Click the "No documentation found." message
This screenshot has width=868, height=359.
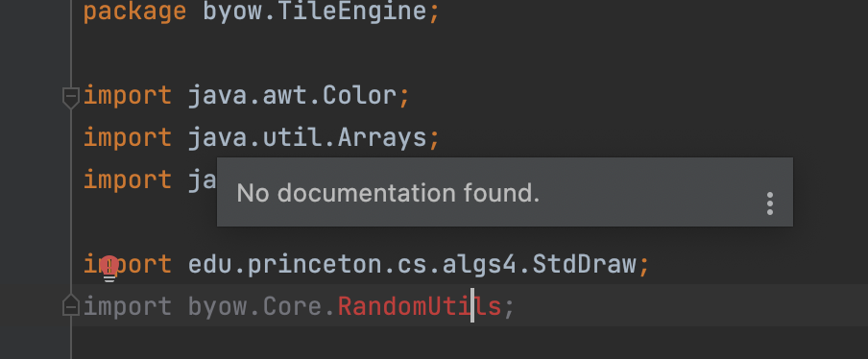(x=388, y=193)
